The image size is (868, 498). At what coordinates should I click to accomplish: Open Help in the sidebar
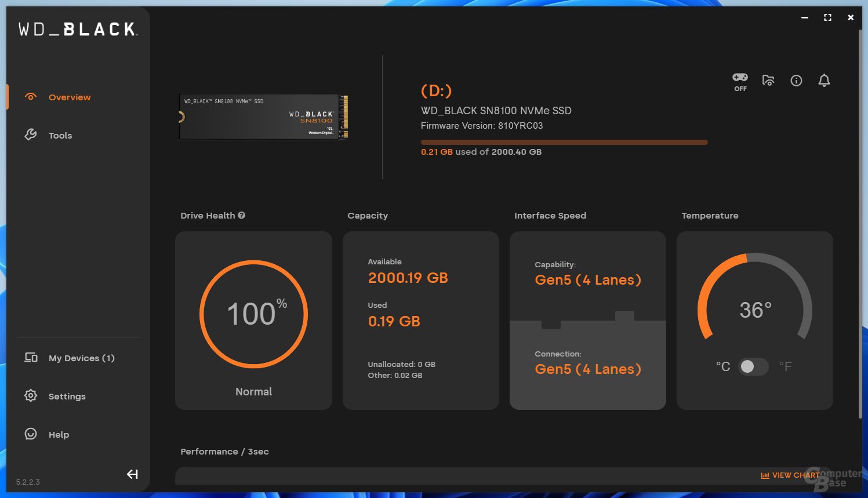tap(59, 435)
